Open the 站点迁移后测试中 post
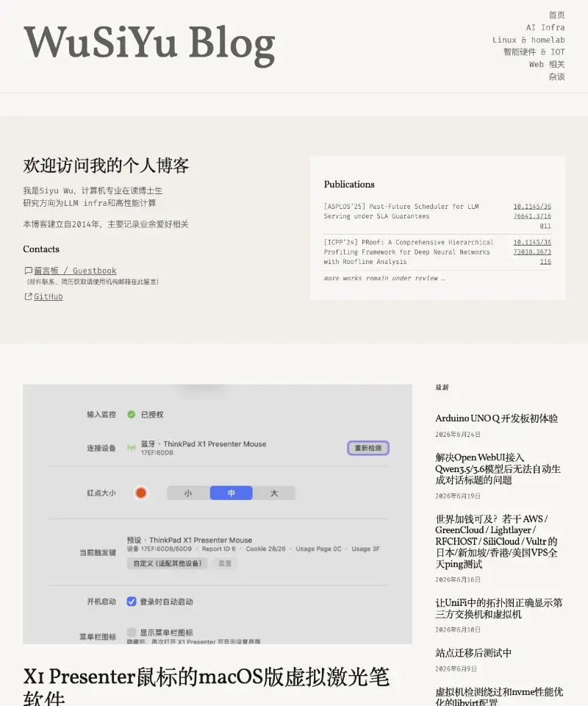Viewport: 588px width, 706px height. coord(473,653)
